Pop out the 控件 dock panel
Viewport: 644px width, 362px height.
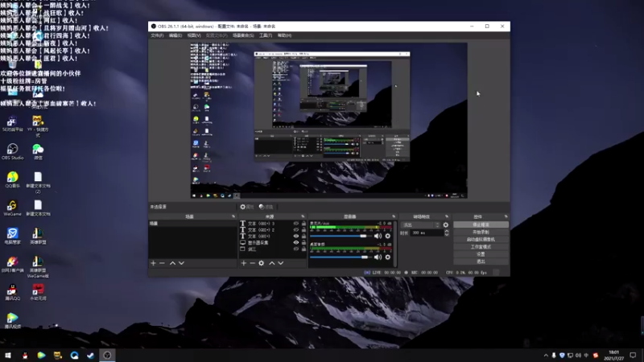[x=506, y=216]
